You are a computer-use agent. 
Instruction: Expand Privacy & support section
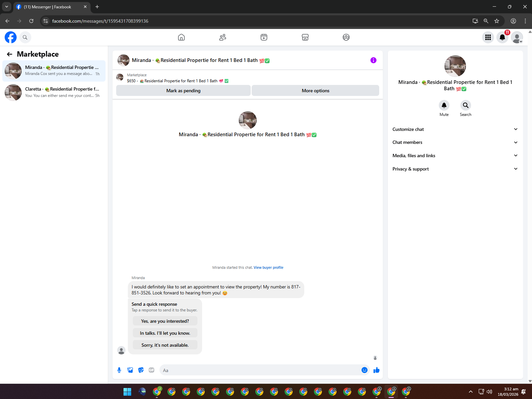click(x=455, y=169)
